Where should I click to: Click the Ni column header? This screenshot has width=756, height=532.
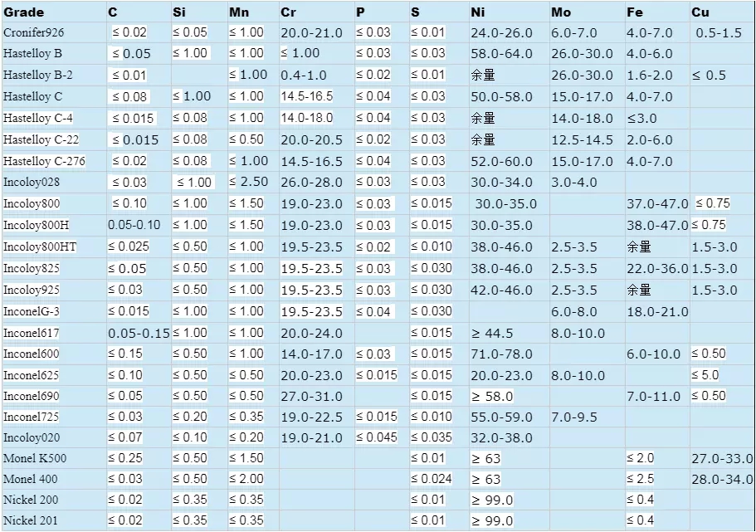tap(478, 12)
